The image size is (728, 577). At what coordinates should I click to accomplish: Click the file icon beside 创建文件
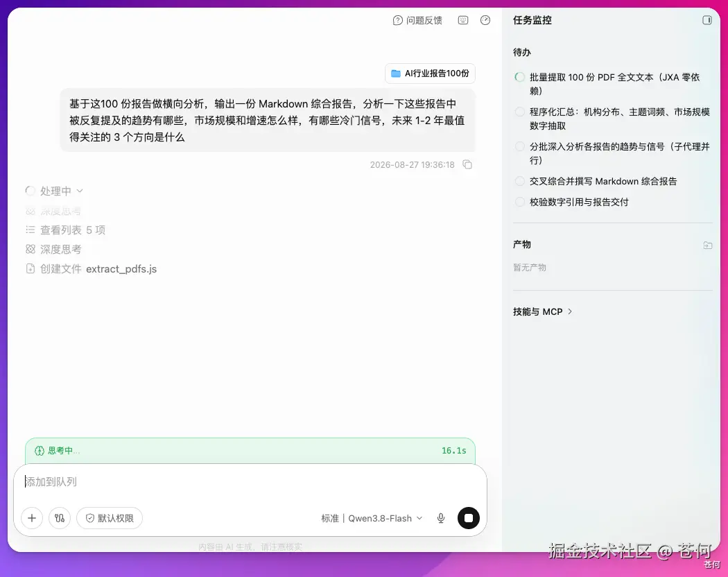(31, 269)
